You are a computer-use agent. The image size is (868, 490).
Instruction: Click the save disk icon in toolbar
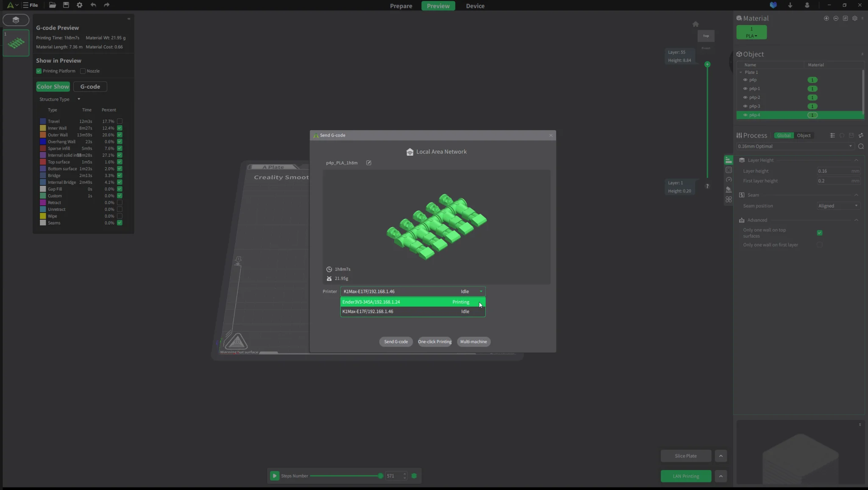pos(66,5)
